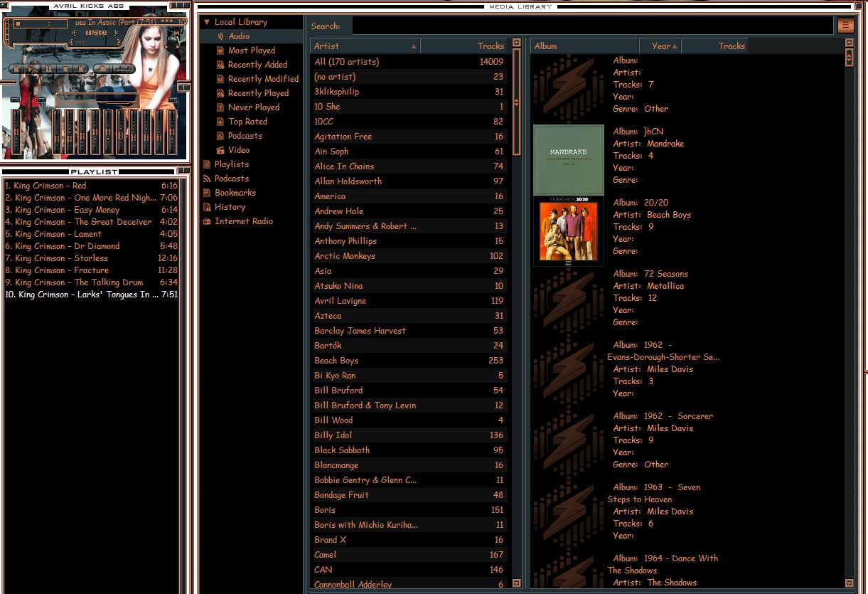This screenshot has height=594, width=868.
Task: Click in the library Search field
Action: tap(592, 26)
